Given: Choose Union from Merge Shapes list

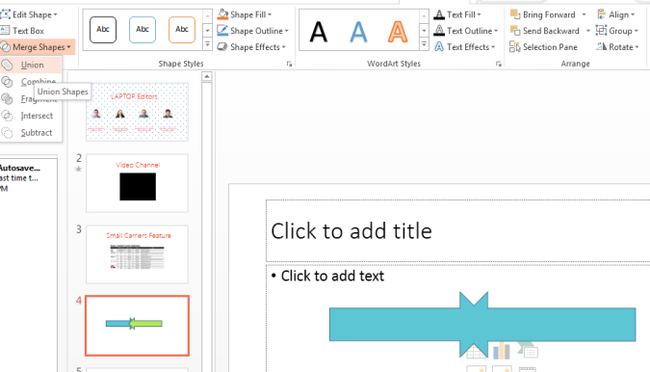Looking at the screenshot, I should coord(31,65).
